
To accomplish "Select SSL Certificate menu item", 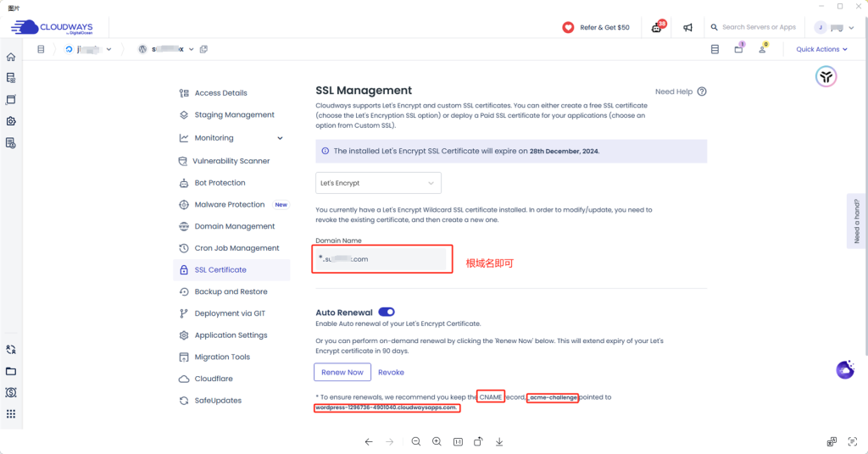I will coord(231,270).
